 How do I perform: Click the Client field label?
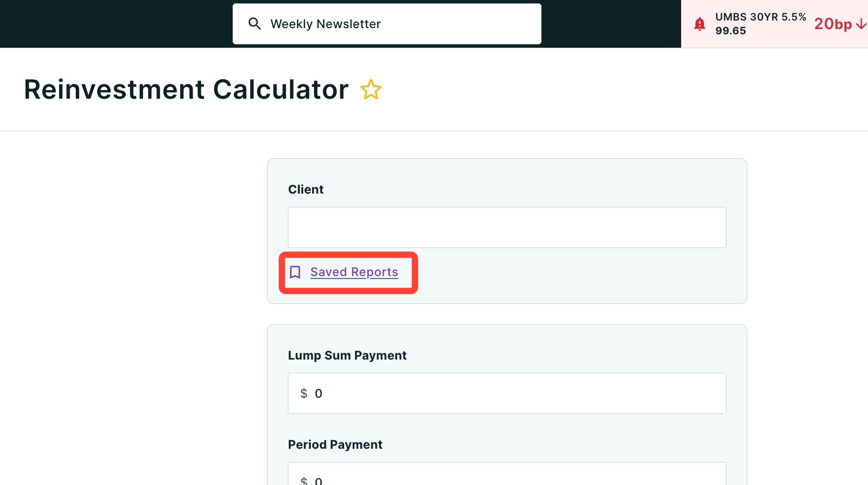[306, 189]
